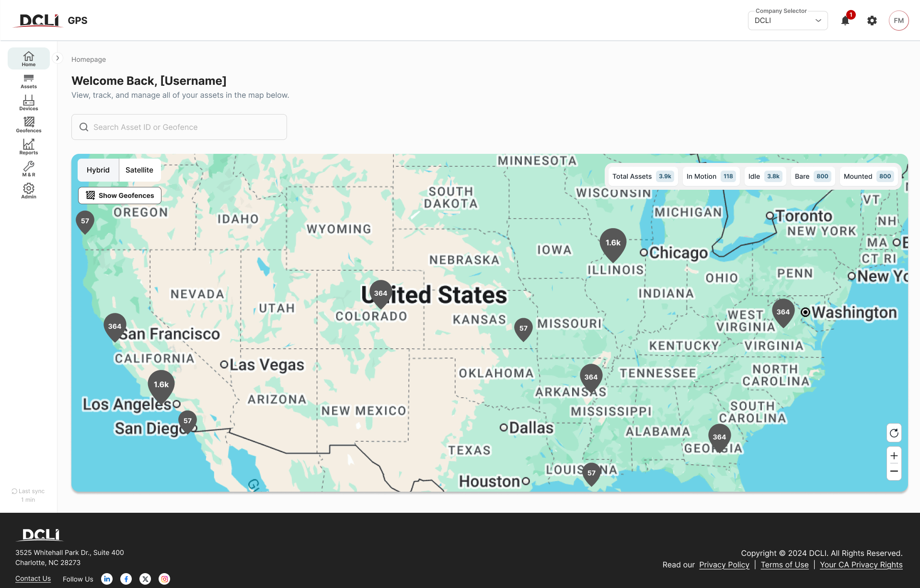Click the Contact Us footer link
920x588 pixels.
33,578
